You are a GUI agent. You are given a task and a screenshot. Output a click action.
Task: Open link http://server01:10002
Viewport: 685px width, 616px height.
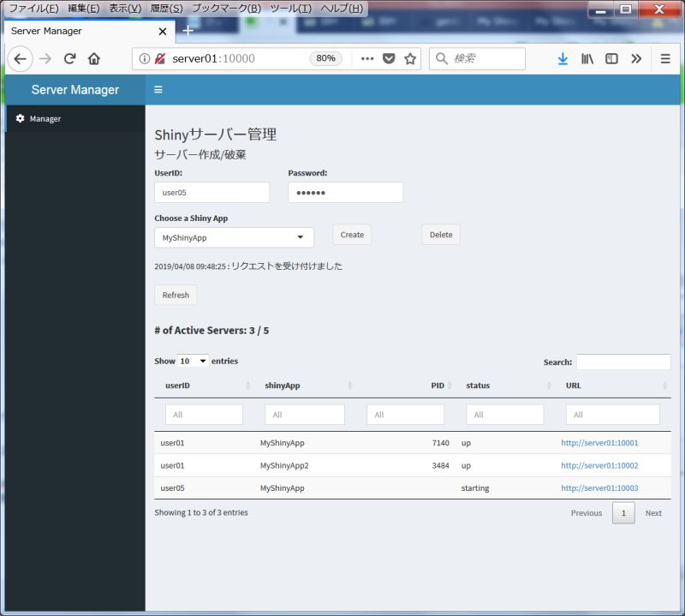point(599,465)
